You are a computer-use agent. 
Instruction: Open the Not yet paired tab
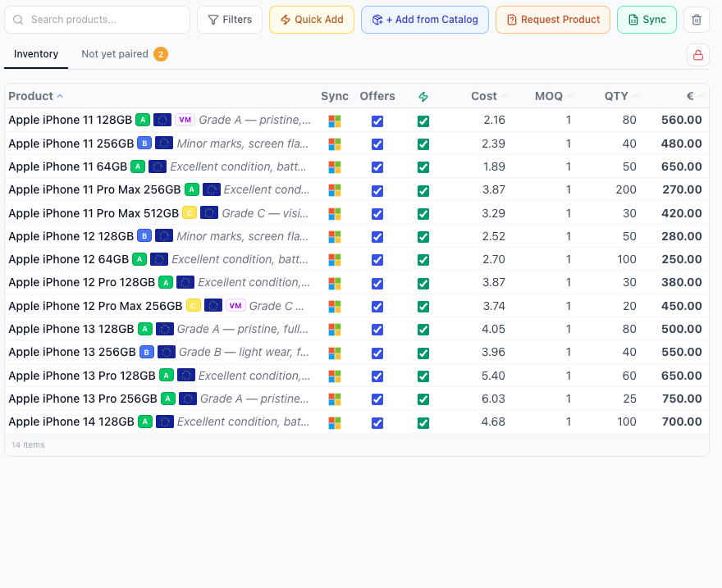coord(125,54)
